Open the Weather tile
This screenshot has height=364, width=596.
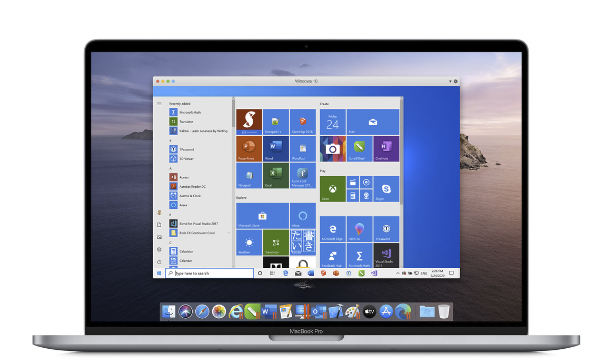(249, 242)
